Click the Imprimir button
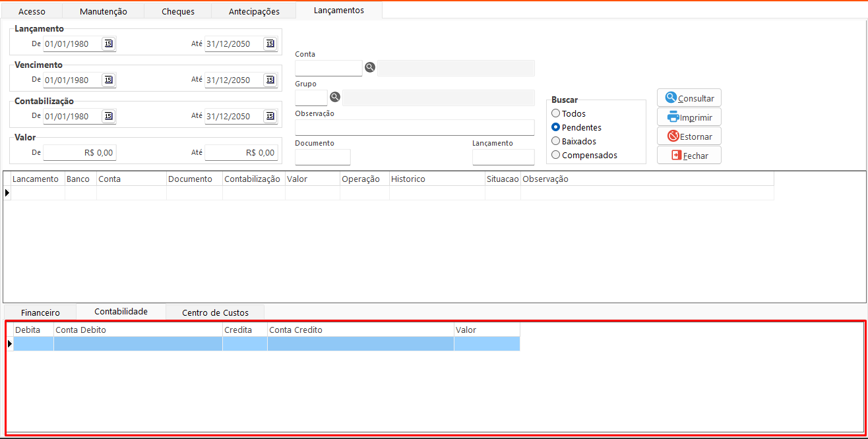Viewport: 868px width, 439px height. tap(689, 117)
